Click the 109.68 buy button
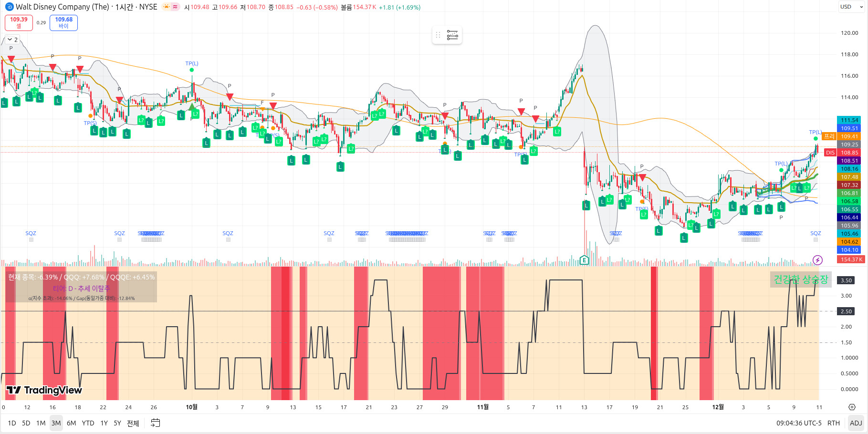The image size is (868, 434). click(63, 22)
